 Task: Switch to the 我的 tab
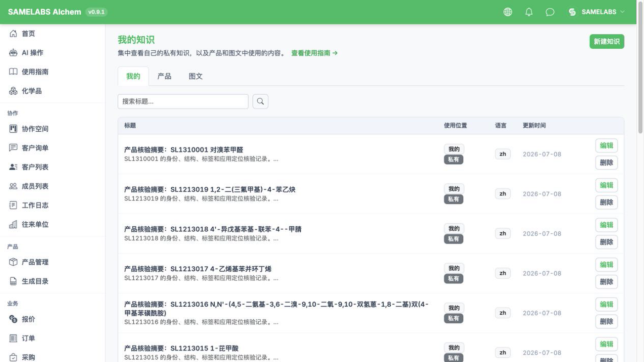(133, 76)
